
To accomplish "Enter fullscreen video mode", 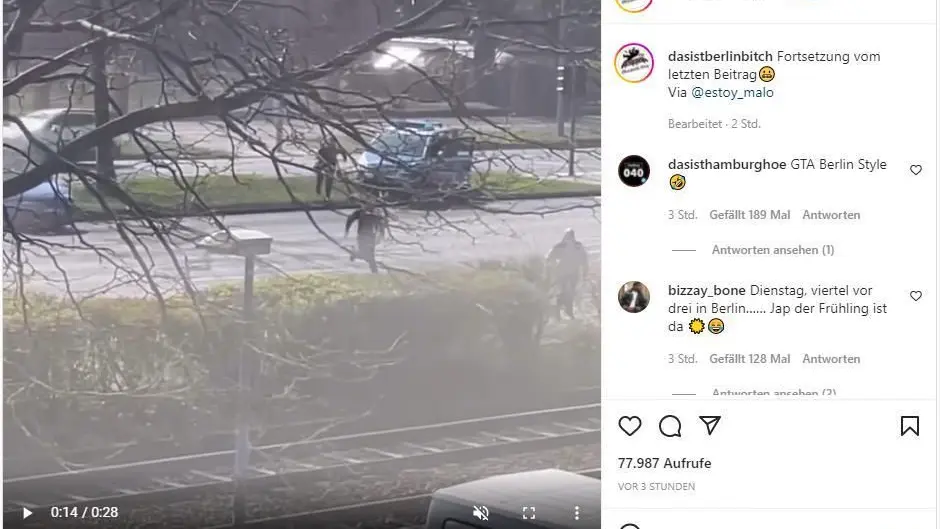I will (528, 513).
